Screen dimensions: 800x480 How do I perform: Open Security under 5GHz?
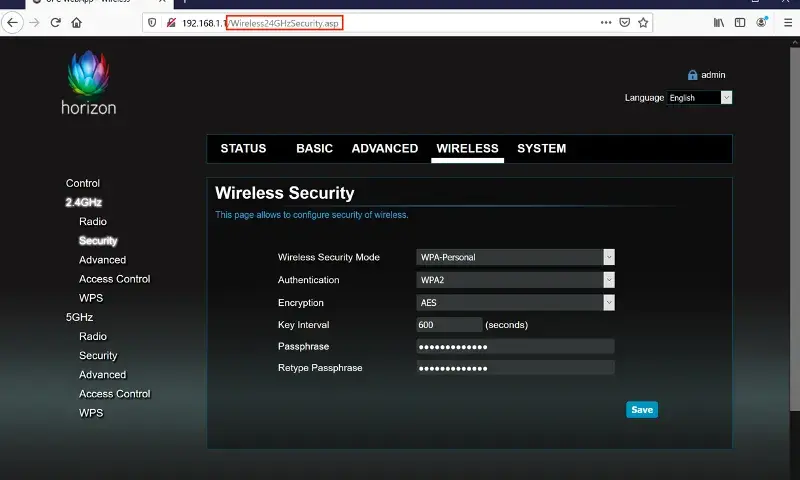(98, 356)
